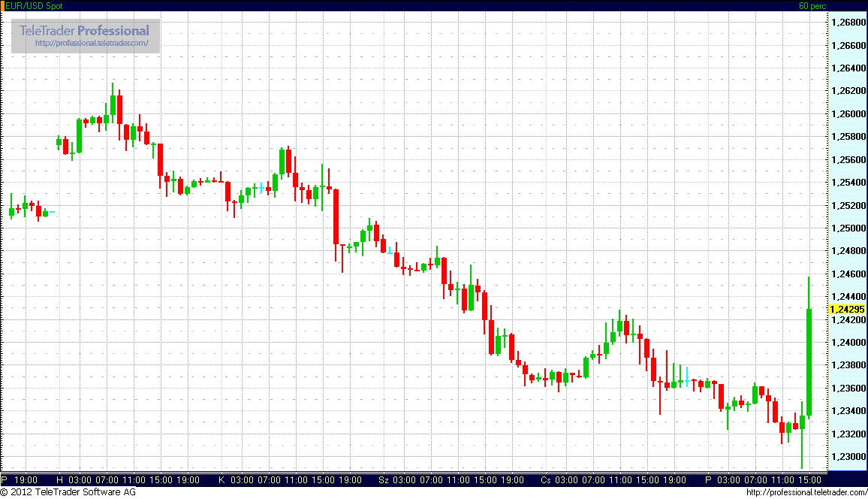This screenshot has width=868, height=499.
Task: Click the 1,23200 price axis label
Action: coord(848,434)
